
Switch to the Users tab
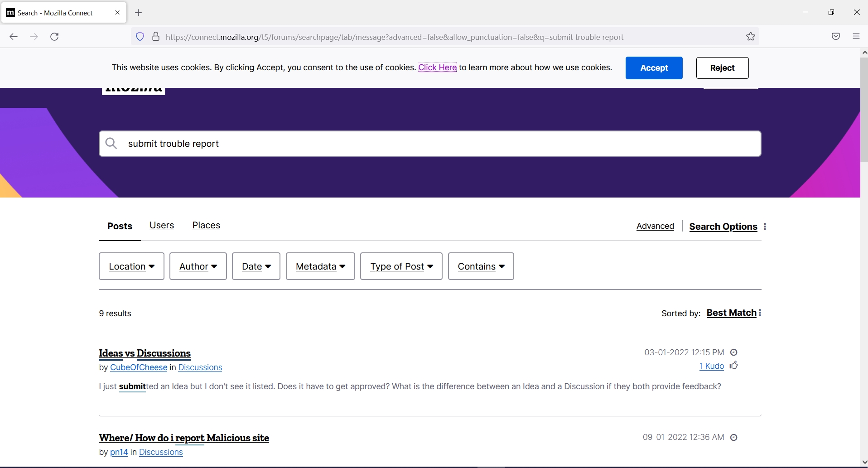click(162, 225)
